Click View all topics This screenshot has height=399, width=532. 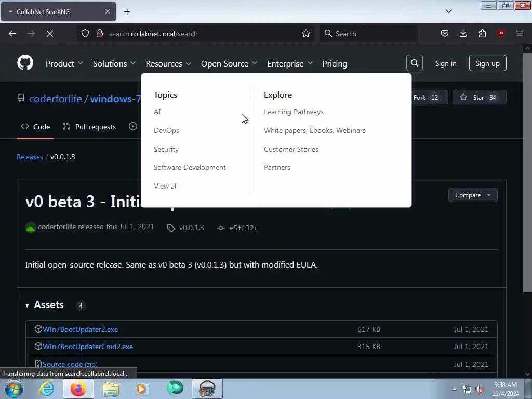tap(166, 186)
